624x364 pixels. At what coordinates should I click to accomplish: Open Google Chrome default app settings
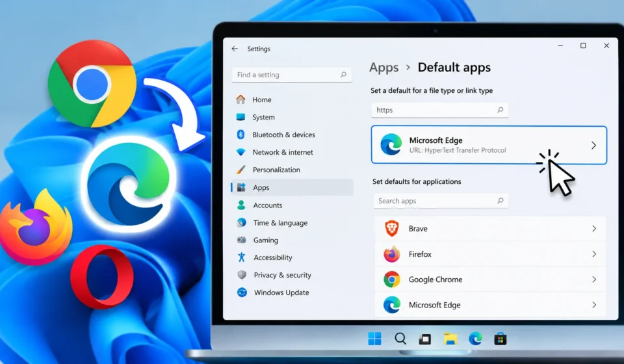[490, 279]
